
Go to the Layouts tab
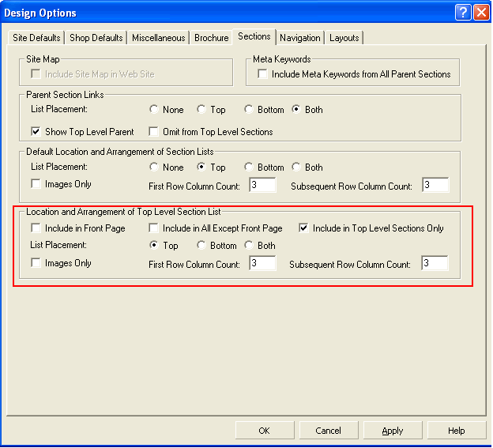tap(344, 38)
